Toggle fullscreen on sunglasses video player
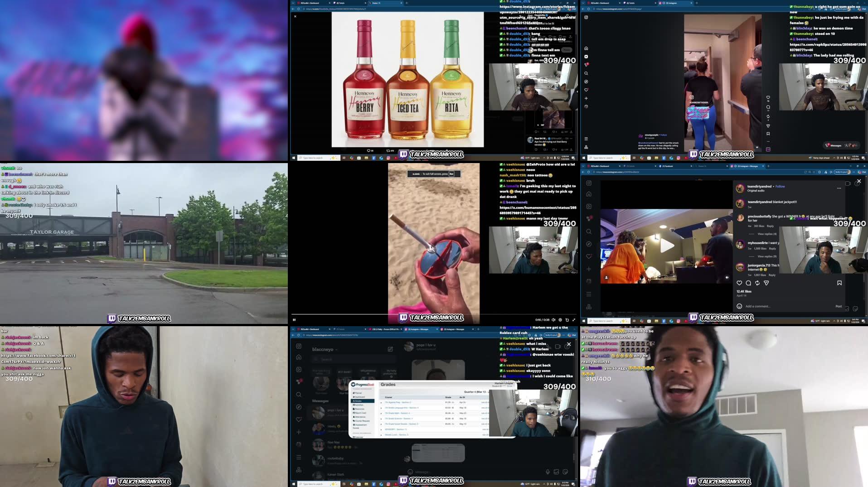Screen dimensions: 868x487 [574, 320]
